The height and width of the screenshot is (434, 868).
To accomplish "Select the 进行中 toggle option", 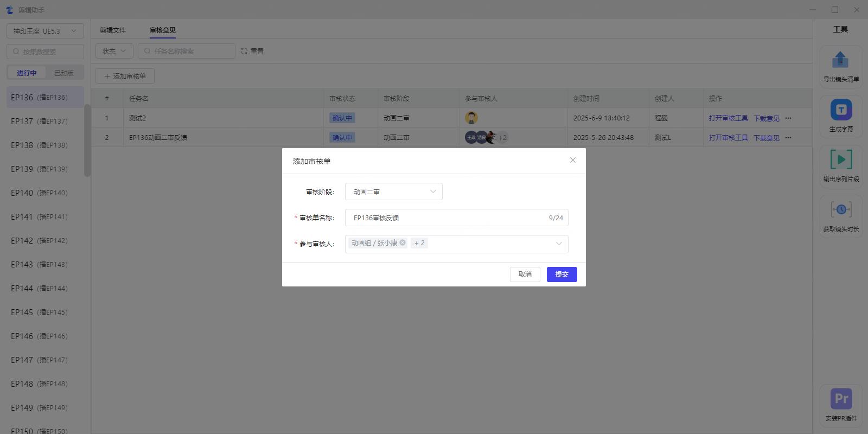I will (27, 73).
